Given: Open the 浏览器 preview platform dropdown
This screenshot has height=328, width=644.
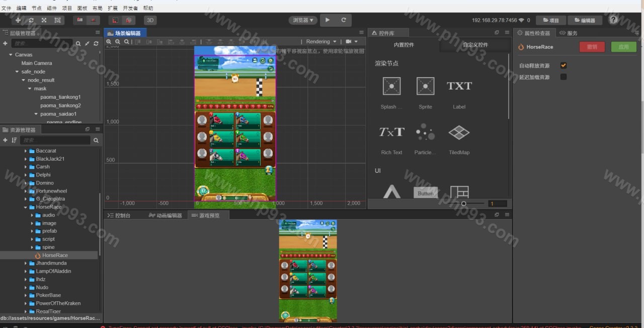Looking at the screenshot, I should 303,20.
